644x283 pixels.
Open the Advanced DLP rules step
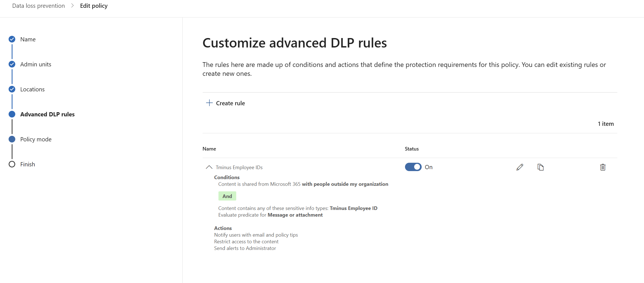click(x=47, y=114)
